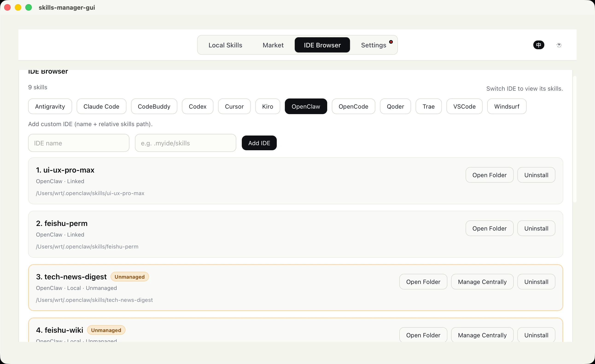Viewport: 595px width, 364px height.
Task: Click the Add IDE button
Action: [x=259, y=143]
